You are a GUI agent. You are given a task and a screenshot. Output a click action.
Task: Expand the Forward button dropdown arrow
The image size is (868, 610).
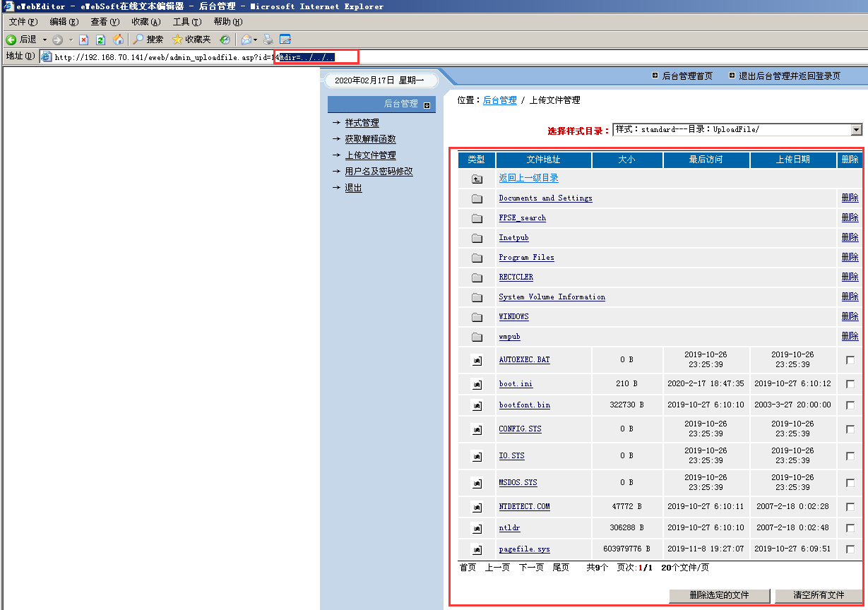point(70,40)
